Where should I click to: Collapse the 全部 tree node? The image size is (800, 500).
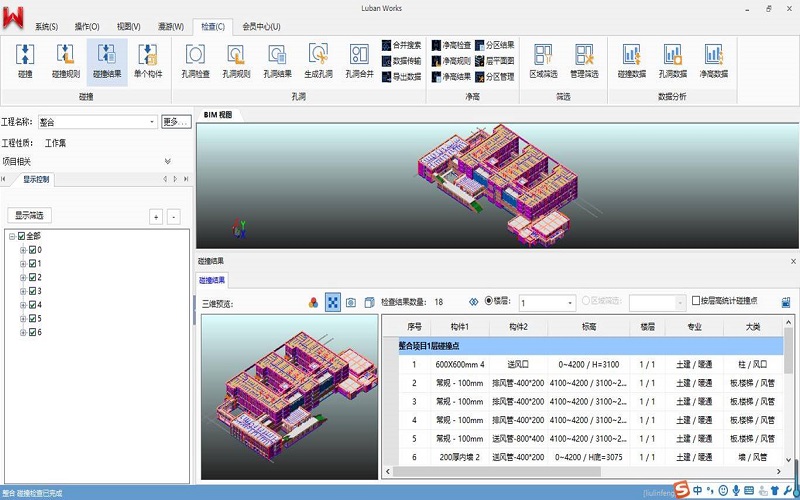(x=12, y=236)
